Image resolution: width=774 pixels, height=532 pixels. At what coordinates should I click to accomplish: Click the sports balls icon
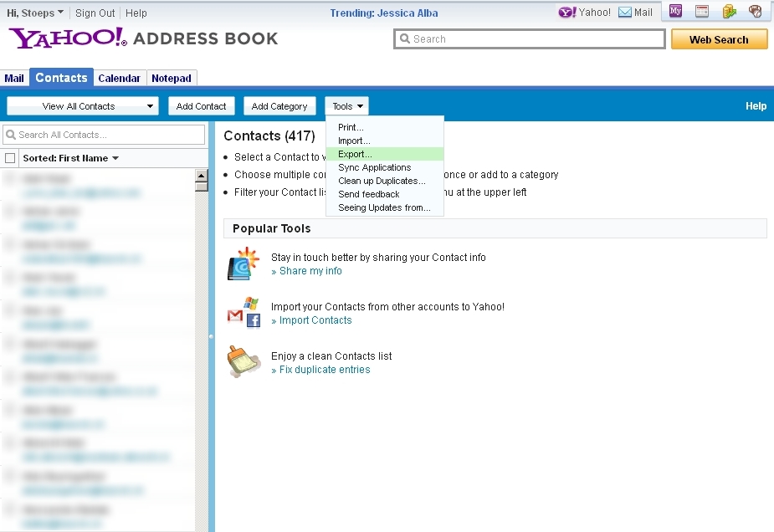pos(756,12)
